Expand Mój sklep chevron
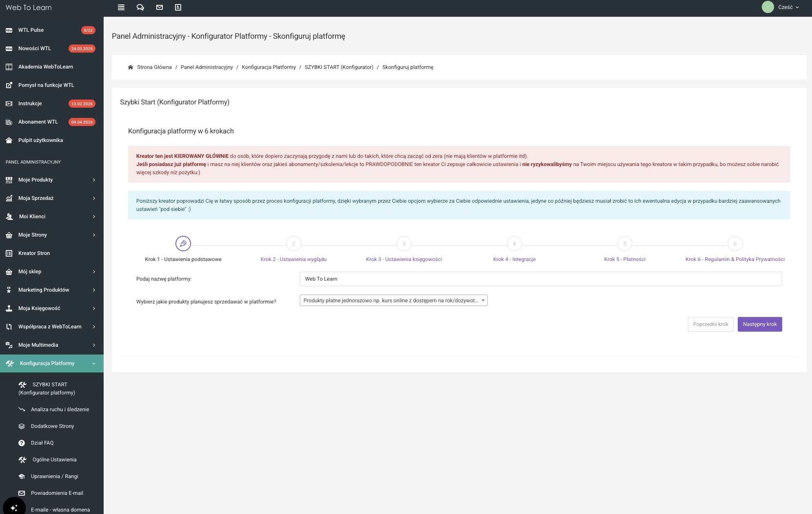The image size is (812, 514). click(94, 272)
